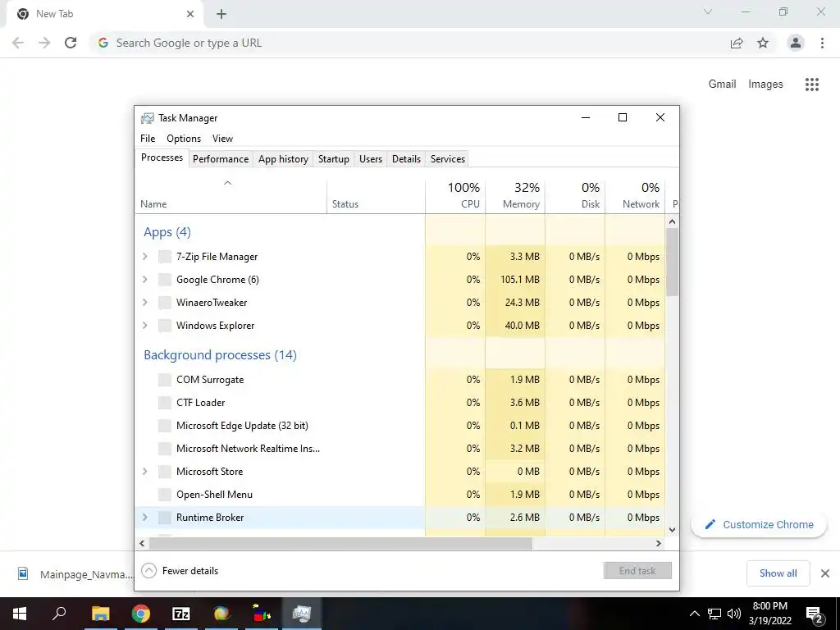Click the Chrome forward arrow icon
This screenshot has width=840, height=630.
(x=44, y=43)
